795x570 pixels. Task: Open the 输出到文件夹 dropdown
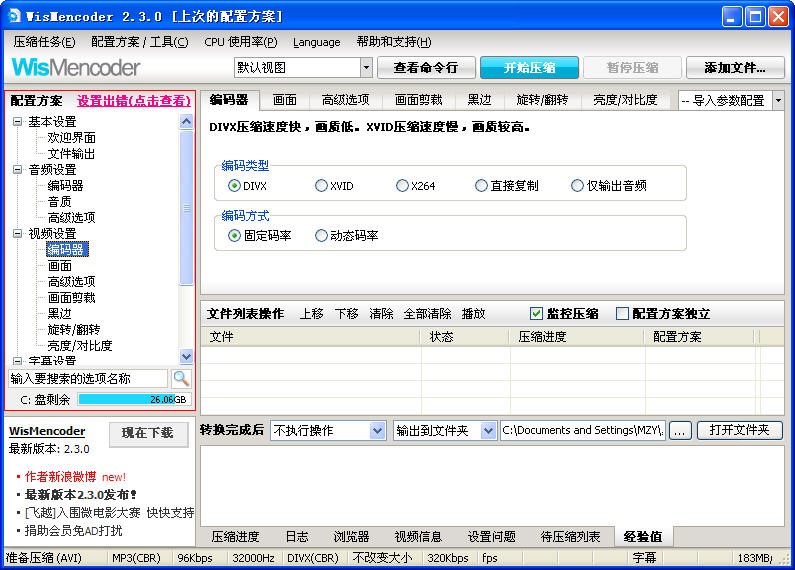(x=488, y=431)
